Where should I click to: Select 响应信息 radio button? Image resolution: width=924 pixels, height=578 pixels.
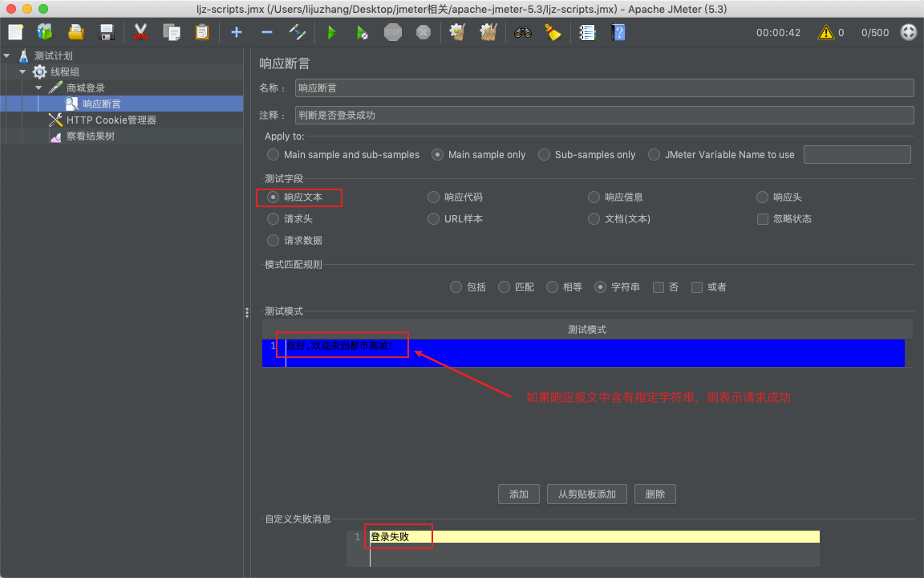(594, 197)
